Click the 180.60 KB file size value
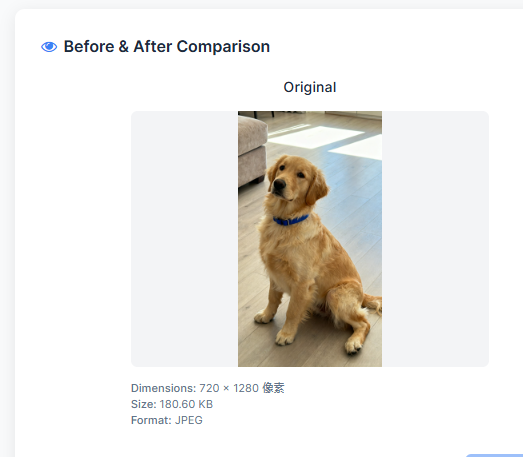Screen dimensions: 523x457 [x=186, y=404]
